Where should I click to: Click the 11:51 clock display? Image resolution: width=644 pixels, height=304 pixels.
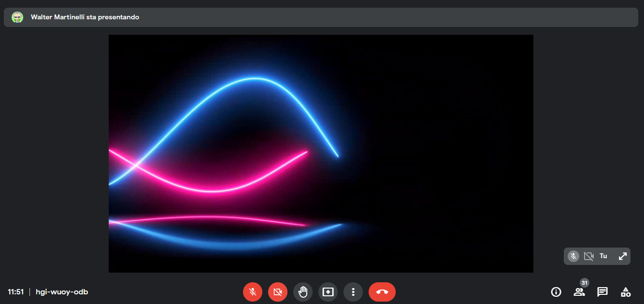pos(16,292)
